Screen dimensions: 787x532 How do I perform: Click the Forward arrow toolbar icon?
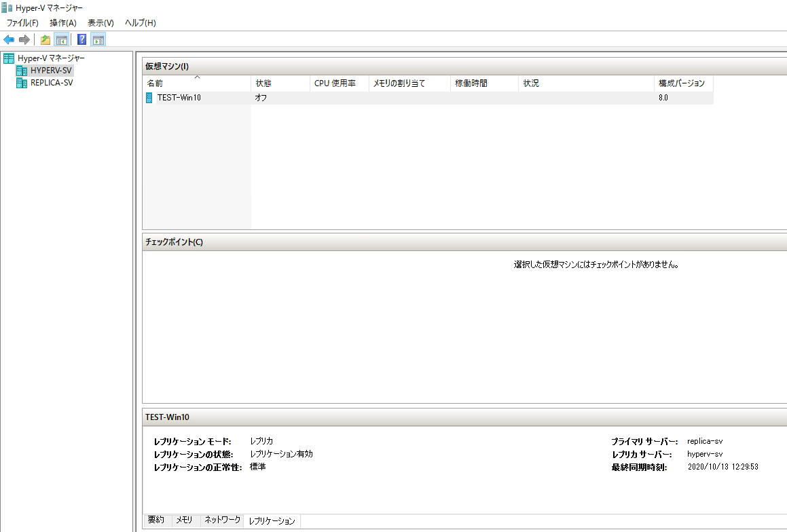(x=24, y=39)
